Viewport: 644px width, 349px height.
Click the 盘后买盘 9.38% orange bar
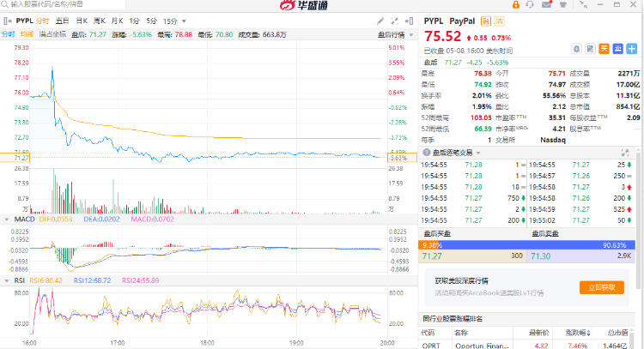pos(428,245)
